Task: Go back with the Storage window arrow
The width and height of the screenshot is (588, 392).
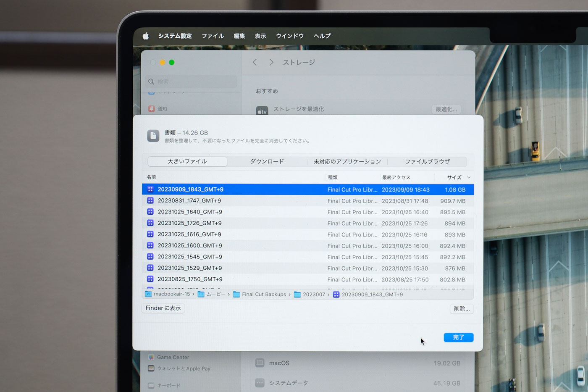Action: [255, 62]
